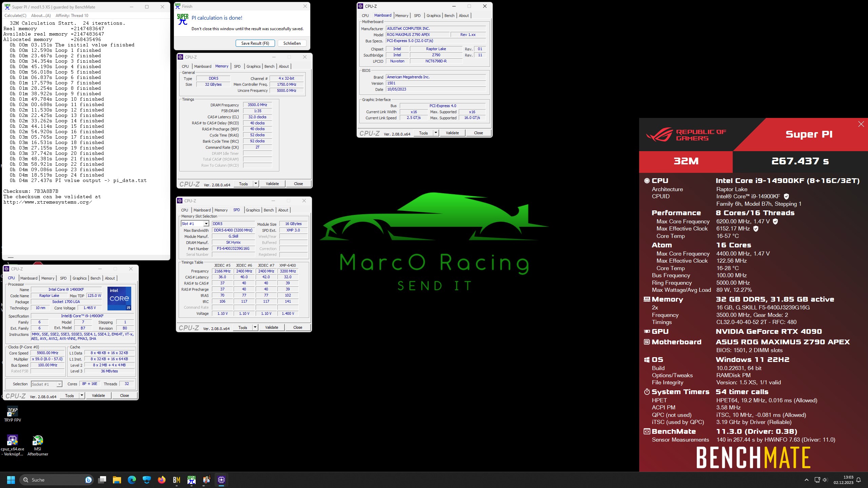Open the Calculate(C) menu in Super PI

pyautogui.click(x=15, y=16)
